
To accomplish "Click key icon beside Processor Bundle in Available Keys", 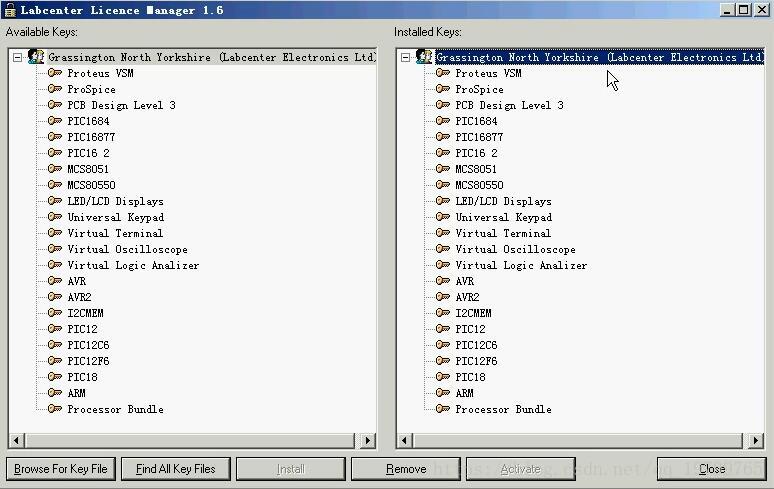I will [x=55, y=409].
